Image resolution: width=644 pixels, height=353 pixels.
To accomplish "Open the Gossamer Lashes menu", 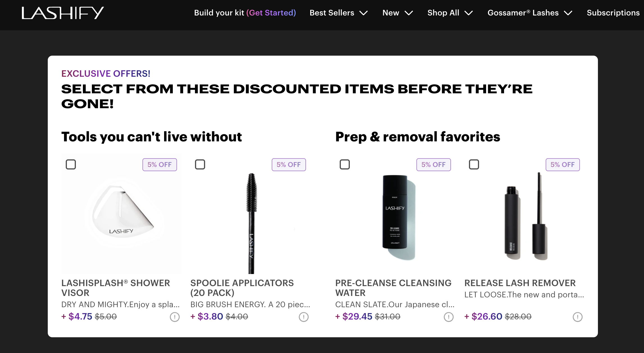I will pos(530,13).
